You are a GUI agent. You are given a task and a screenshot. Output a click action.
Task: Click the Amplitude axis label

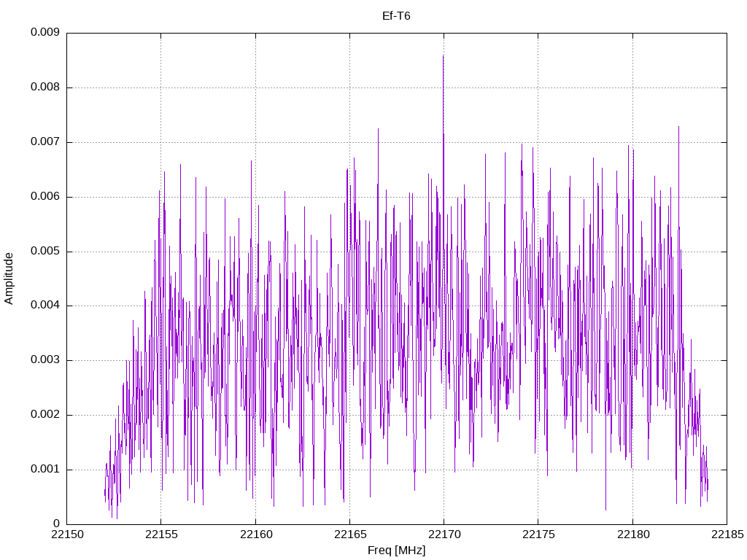point(9,279)
